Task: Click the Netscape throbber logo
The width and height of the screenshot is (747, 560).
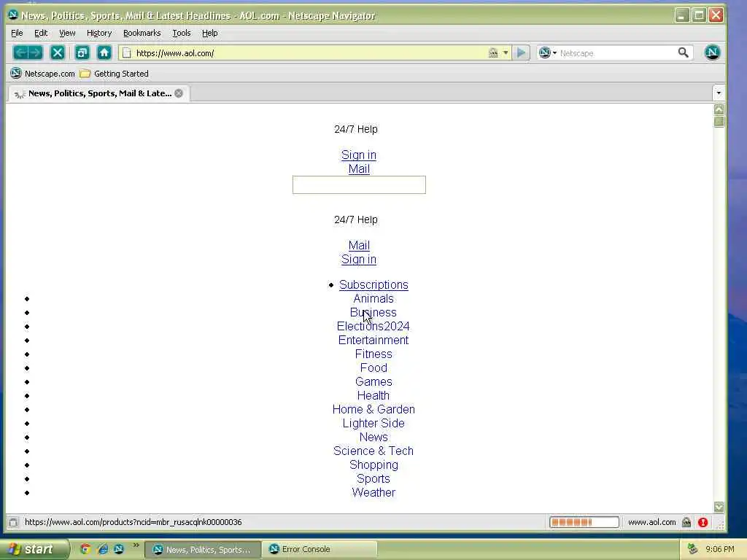Action: (712, 52)
